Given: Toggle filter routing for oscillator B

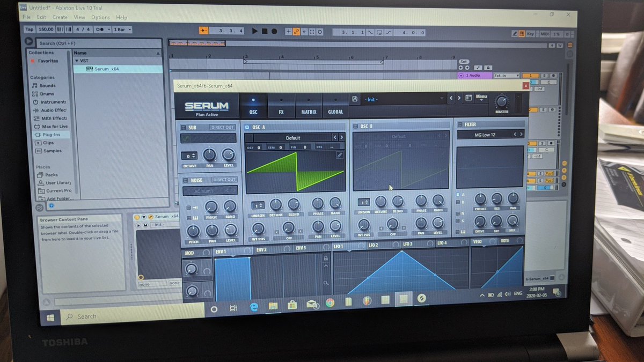Looking at the screenshot, I should click(458, 202).
